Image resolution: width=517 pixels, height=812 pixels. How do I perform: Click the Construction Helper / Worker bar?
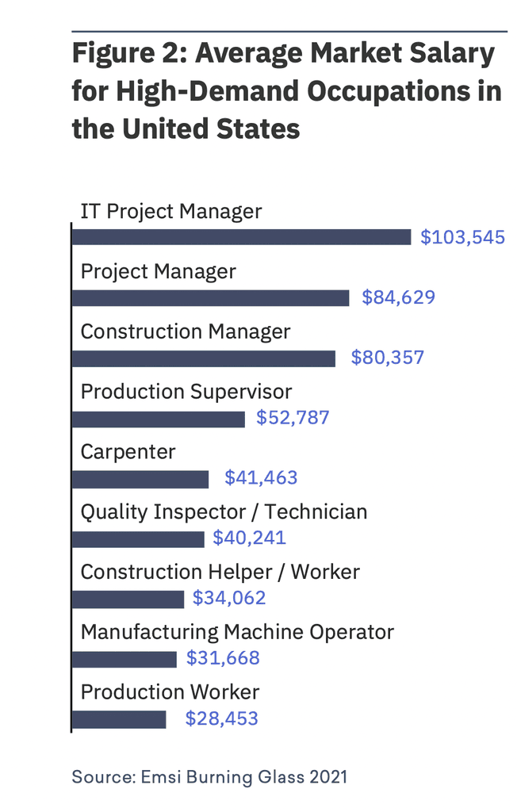pyautogui.click(x=128, y=599)
